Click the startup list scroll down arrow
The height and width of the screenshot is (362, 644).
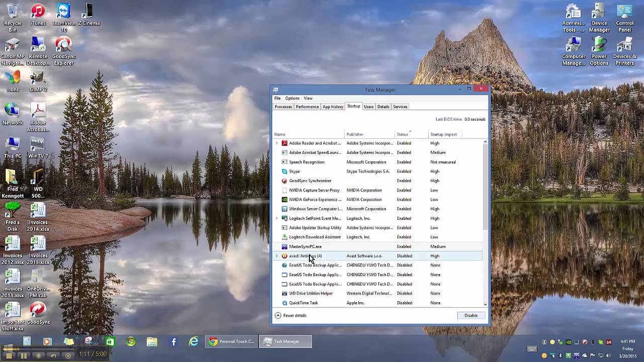[x=485, y=304]
